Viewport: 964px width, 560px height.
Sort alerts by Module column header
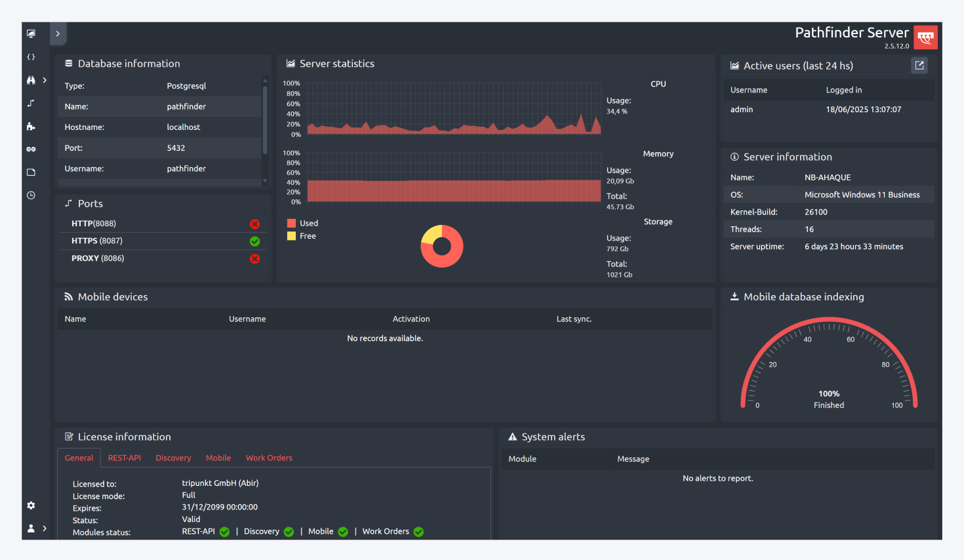tap(522, 459)
